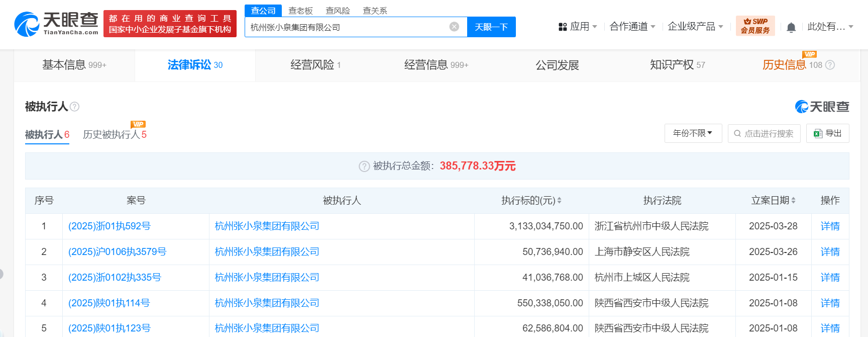Open 知识产权 tab
The image size is (868, 337).
coord(678,65)
